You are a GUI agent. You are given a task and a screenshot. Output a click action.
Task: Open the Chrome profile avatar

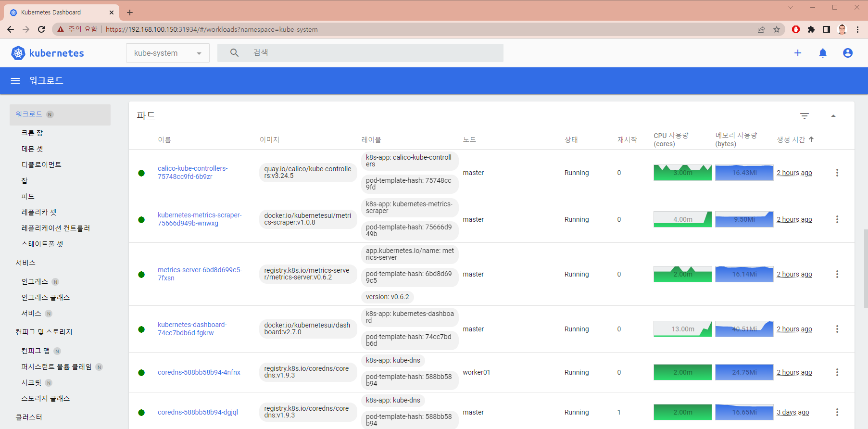pyautogui.click(x=842, y=29)
